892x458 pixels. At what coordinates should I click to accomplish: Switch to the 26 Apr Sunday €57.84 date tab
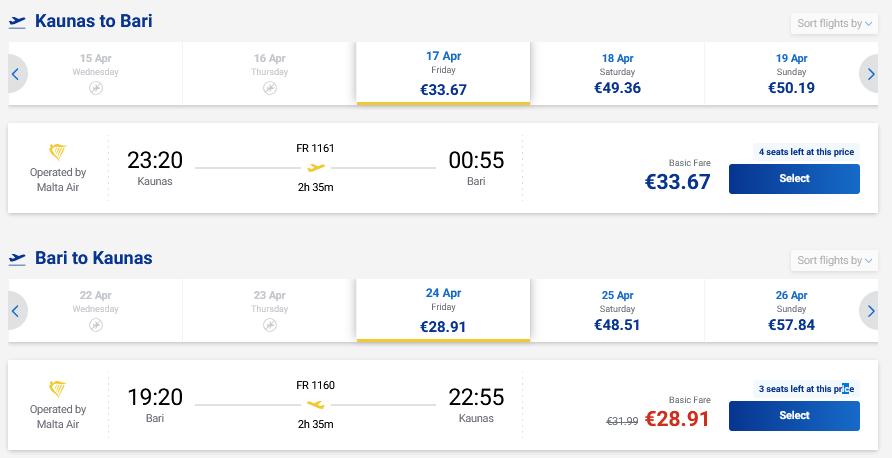coord(791,311)
